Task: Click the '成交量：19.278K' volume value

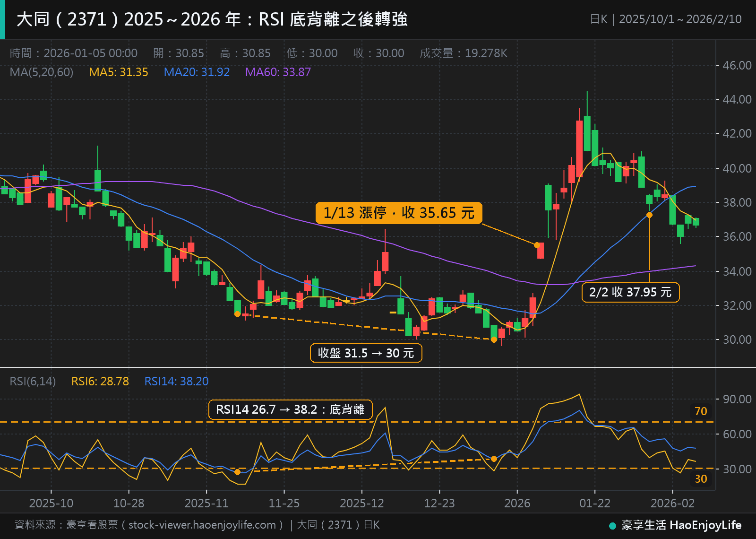Action: (464, 53)
